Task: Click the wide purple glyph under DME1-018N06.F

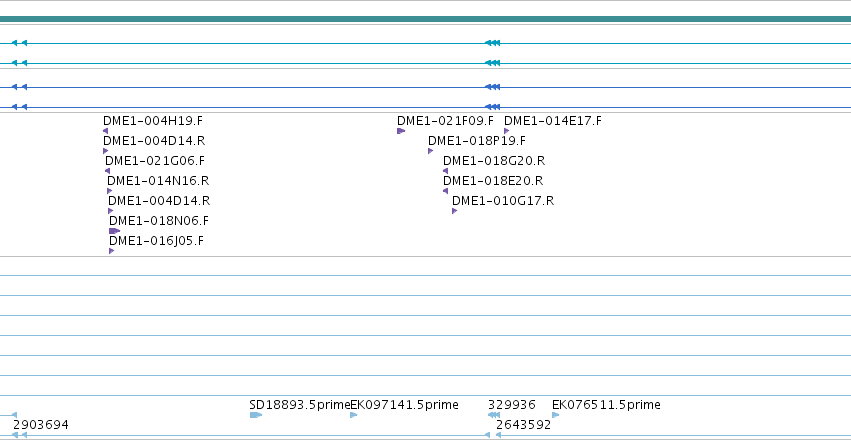Action: point(114,231)
